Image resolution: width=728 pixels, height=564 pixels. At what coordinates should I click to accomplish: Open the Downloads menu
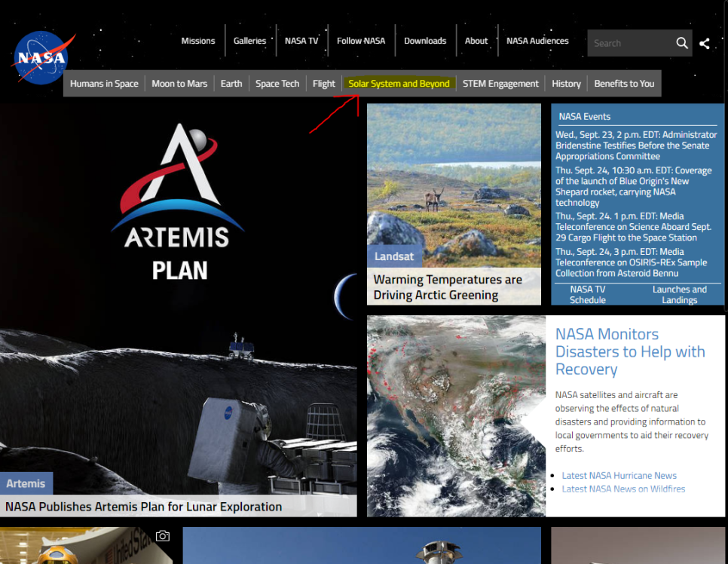pos(425,41)
